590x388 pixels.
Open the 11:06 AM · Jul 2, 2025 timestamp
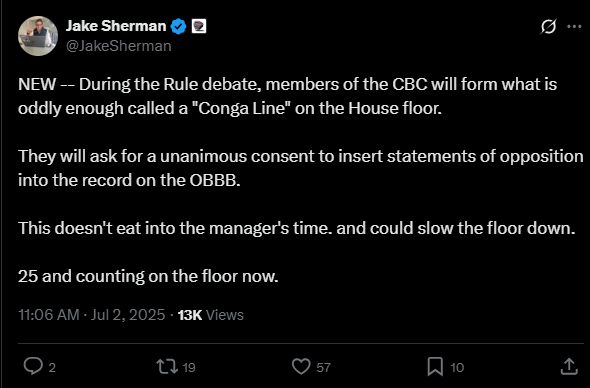(92, 315)
